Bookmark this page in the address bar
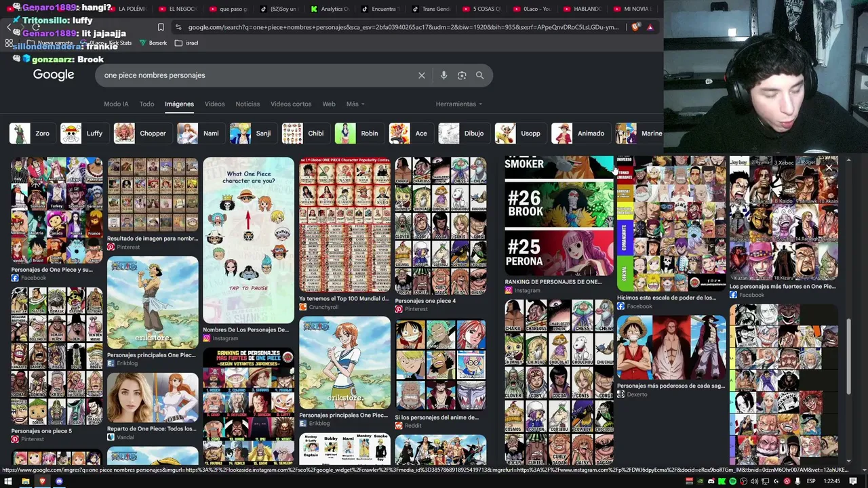This screenshot has height=488, width=868. (x=161, y=27)
